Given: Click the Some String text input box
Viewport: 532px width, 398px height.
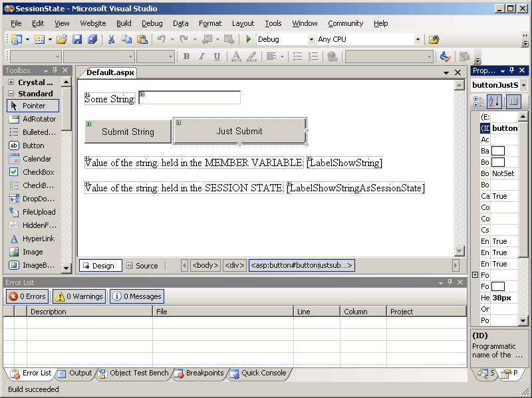Looking at the screenshot, I should click(190, 98).
